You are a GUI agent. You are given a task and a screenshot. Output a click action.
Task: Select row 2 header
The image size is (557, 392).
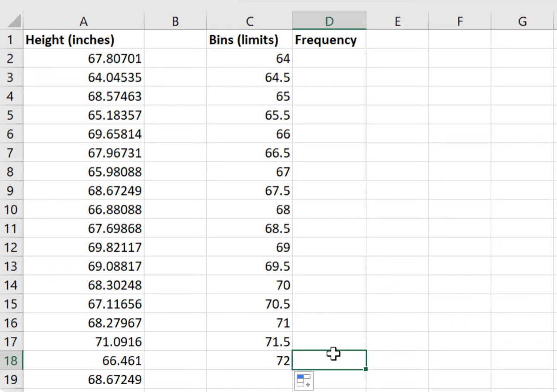(x=11, y=58)
